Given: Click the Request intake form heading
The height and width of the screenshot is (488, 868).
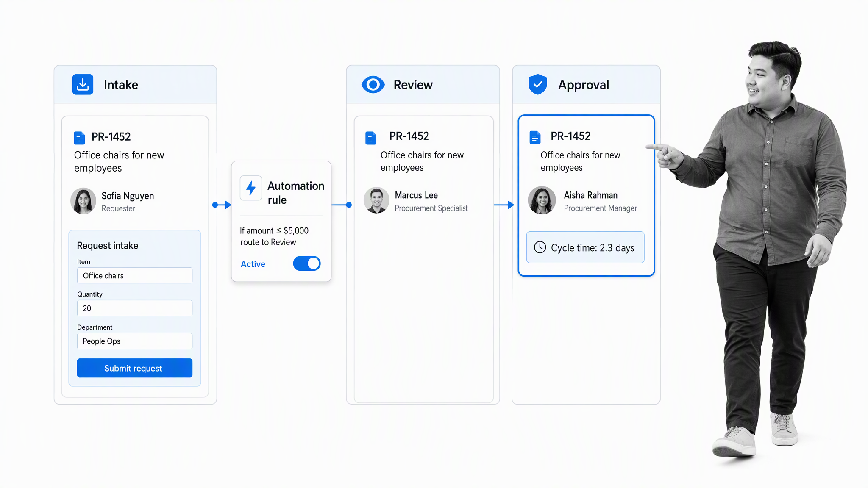Looking at the screenshot, I should 108,246.
